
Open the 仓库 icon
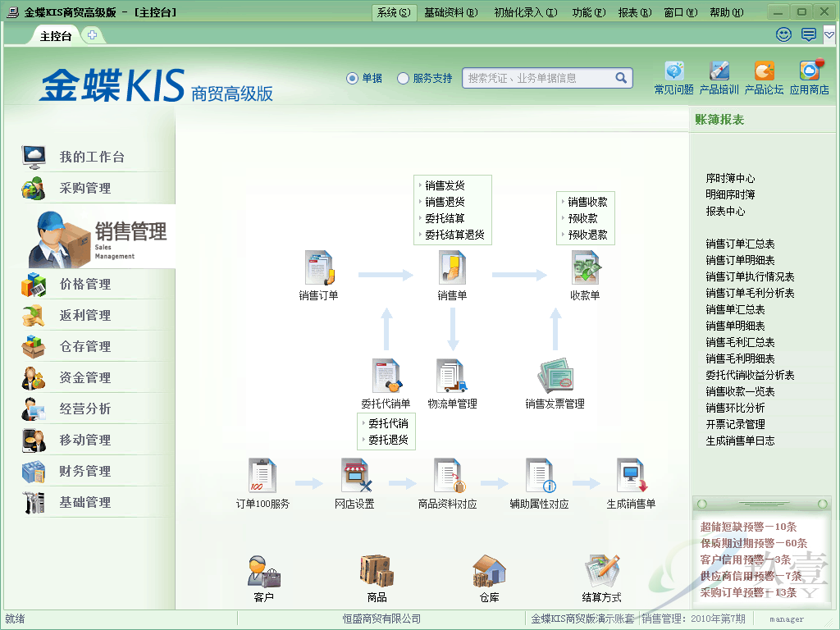tap(489, 571)
